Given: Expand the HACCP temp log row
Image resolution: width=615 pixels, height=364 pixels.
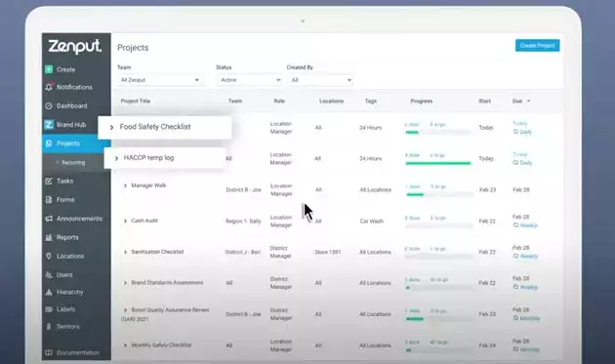Looking at the screenshot, I should 116,158.
